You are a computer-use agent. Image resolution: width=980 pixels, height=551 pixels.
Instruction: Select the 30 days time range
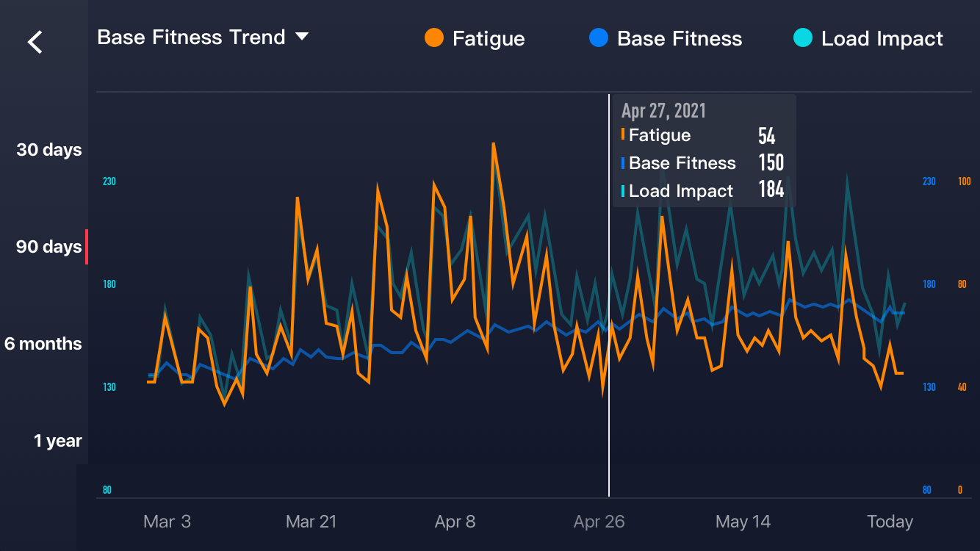(49, 150)
